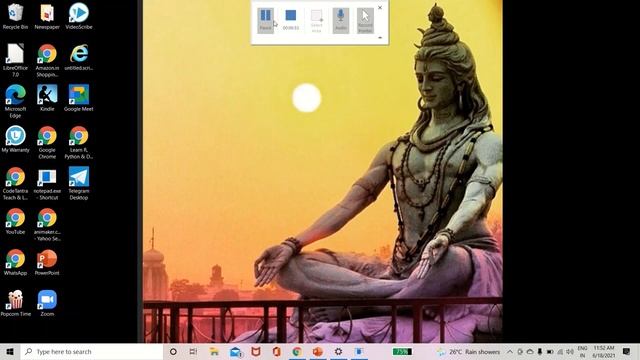Open the Windows Start menu
Image resolution: width=640 pixels, height=360 pixels.
coord(10,351)
